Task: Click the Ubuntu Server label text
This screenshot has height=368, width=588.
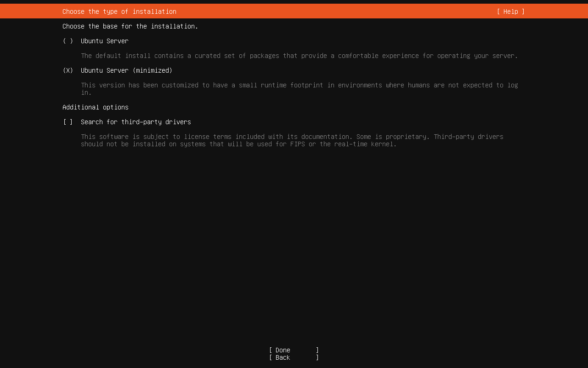Action: [104, 41]
